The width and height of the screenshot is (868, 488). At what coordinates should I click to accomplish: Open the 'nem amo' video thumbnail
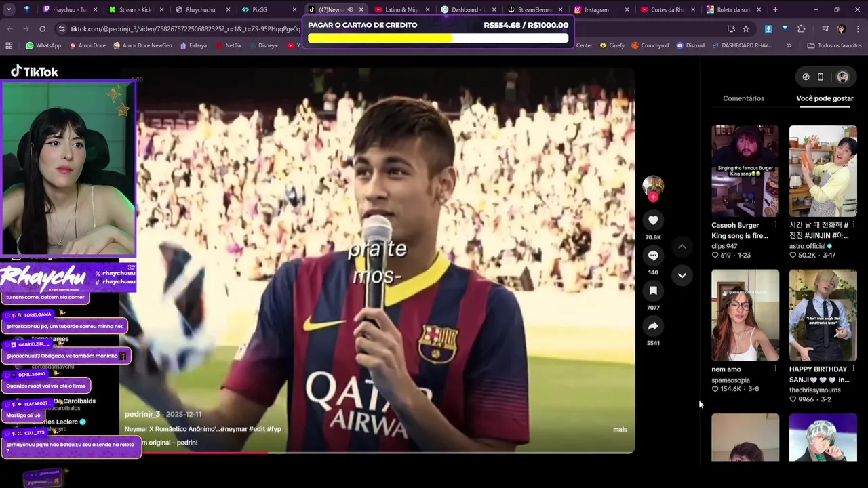745,315
